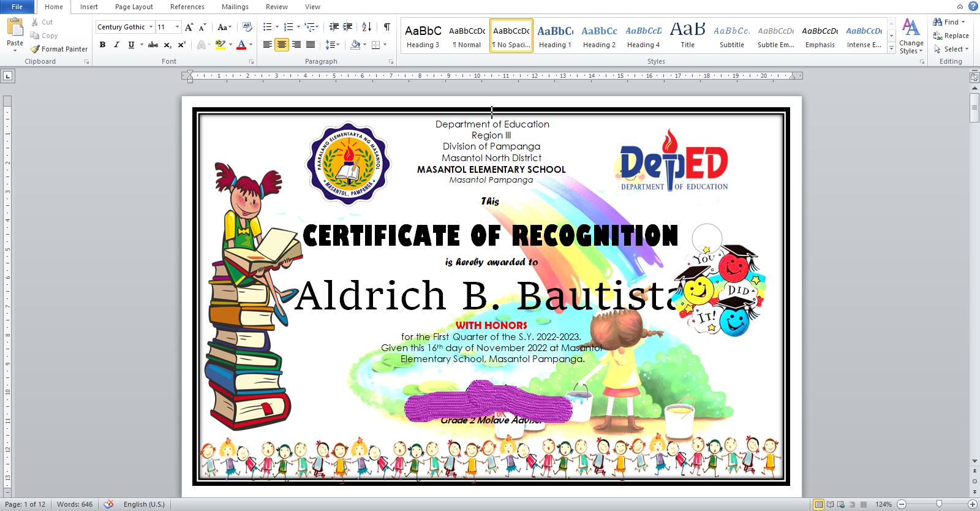Apply the Normal style
Viewport: 980px width, 511px height.
(x=467, y=36)
